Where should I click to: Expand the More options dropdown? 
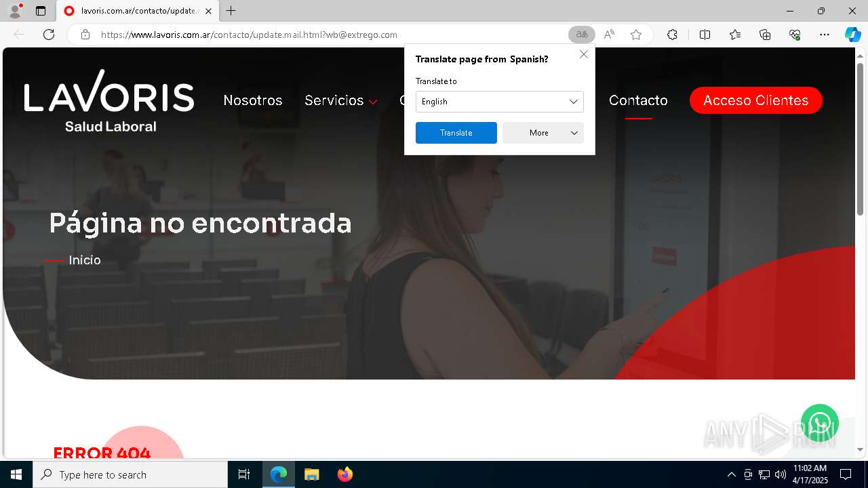tap(542, 133)
